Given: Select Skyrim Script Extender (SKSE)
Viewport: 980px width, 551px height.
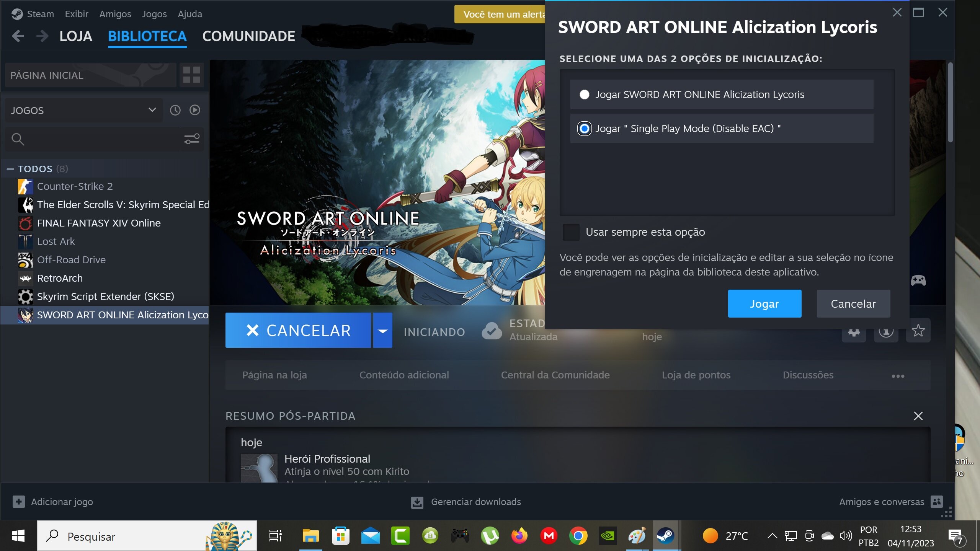Looking at the screenshot, I should click(x=105, y=297).
